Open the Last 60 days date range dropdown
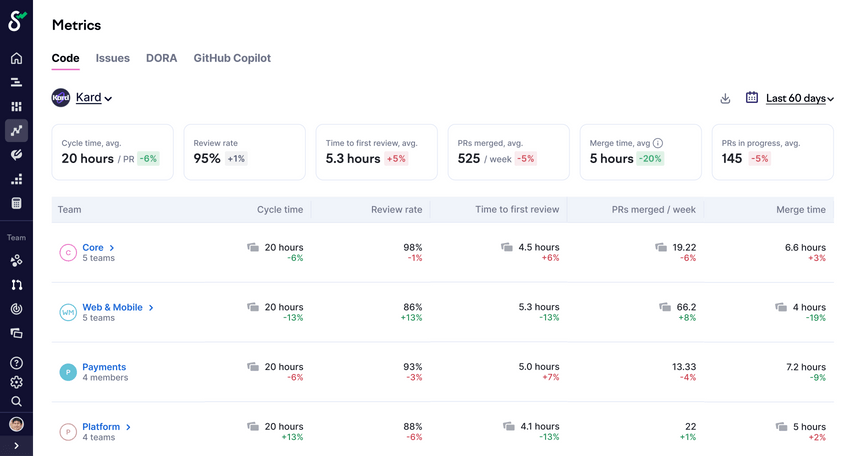This screenshot has width=868, height=456. pos(800,99)
